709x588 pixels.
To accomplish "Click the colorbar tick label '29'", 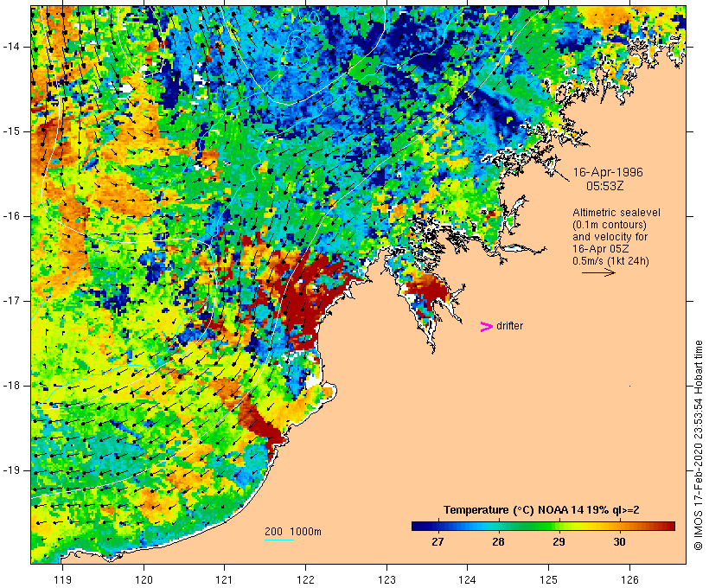I will [559, 542].
